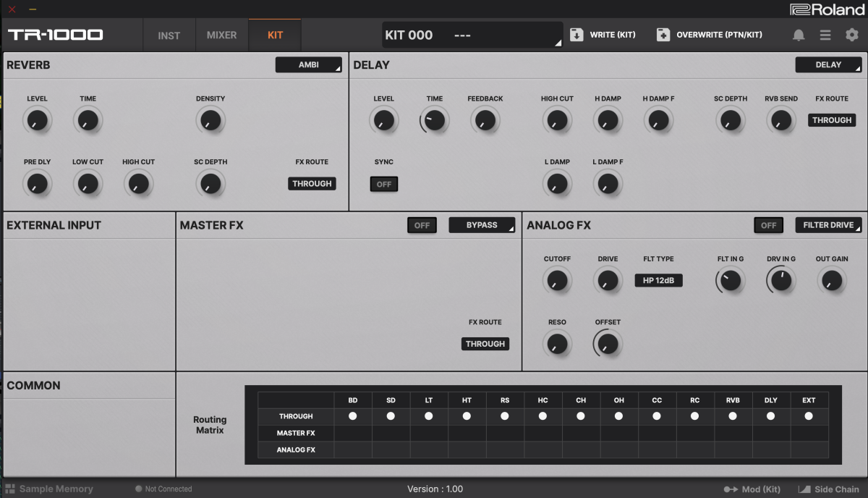Switch to the MIXER tab
The width and height of the screenshot is (868, 498).
click(222, 35)
